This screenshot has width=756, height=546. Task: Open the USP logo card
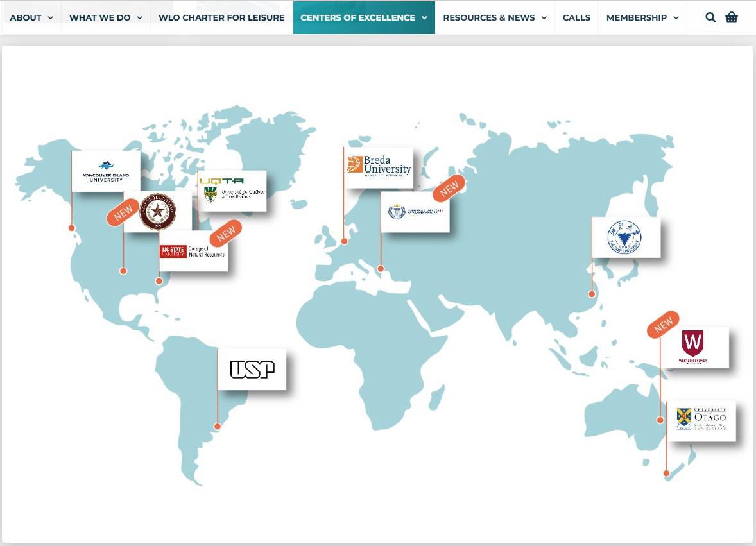(x=252, y=369)
